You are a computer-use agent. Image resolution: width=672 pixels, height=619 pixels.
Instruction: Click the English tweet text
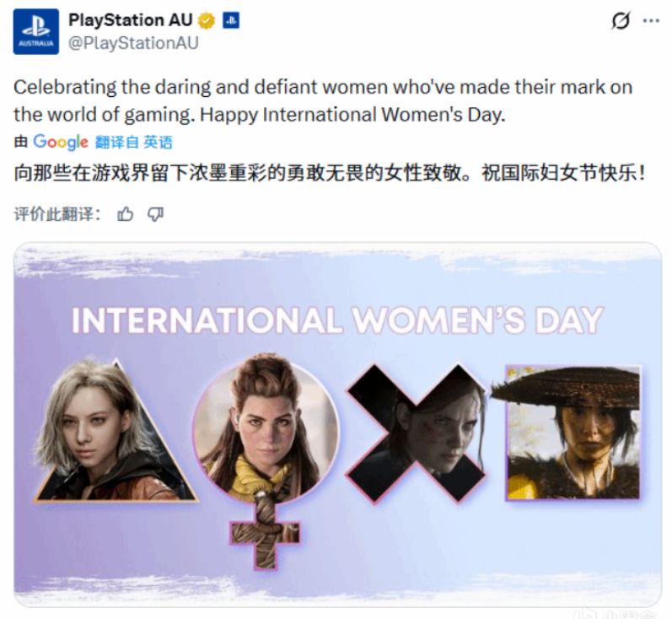pyautogui.click(x=323, y=100)
